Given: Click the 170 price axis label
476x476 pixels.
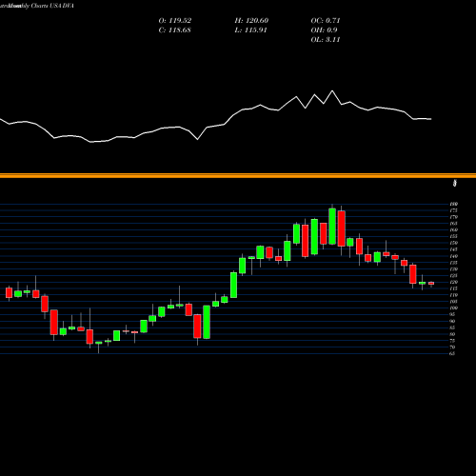Looking at the screenshot, I should click(x=453, y=217).
